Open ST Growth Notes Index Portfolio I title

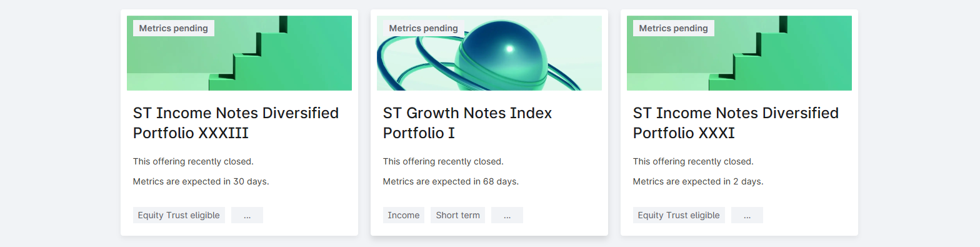(x=467, y=123)
